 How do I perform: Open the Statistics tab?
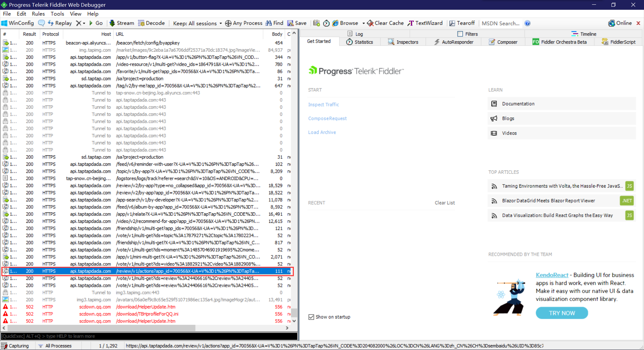coord(360,42)
